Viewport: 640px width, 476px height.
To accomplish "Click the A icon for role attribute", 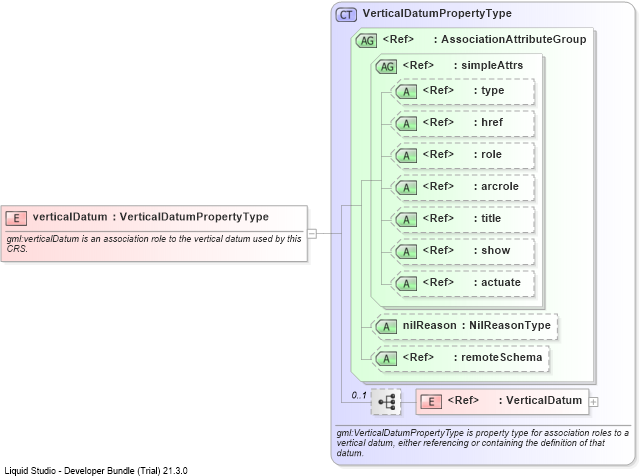I will (406, 156).
